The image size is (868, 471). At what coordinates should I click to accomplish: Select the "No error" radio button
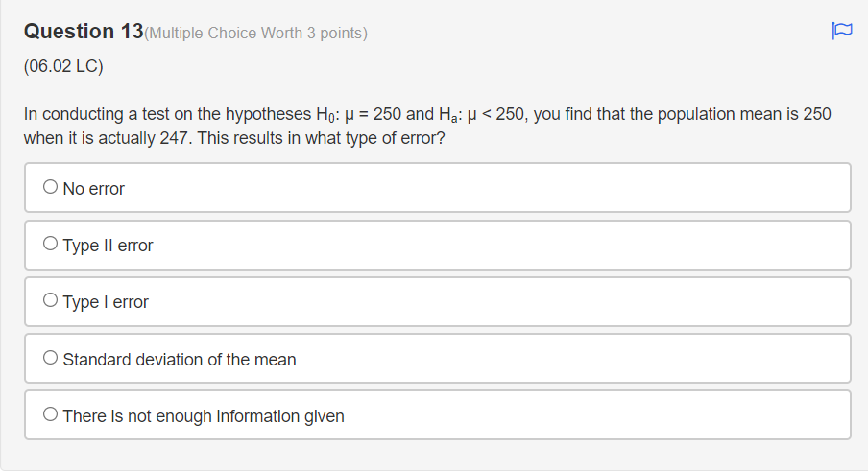[x=50, y=187]
